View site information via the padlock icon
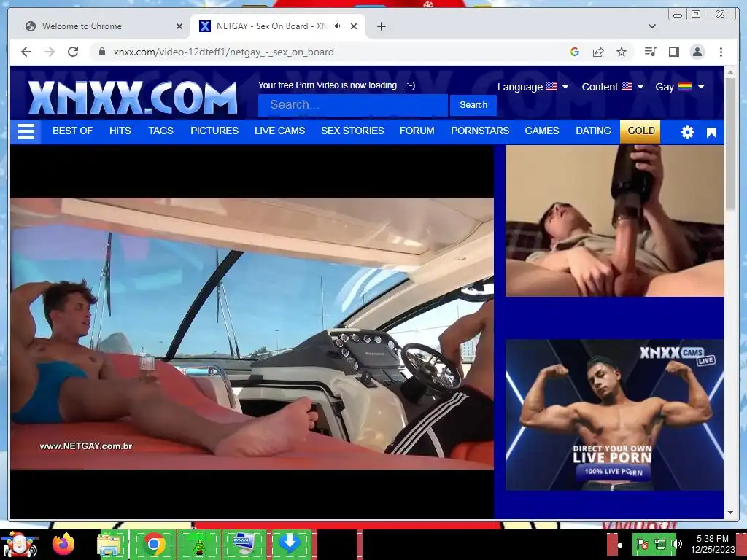Screen dimensions: 747x560 [x=102, y=52]
